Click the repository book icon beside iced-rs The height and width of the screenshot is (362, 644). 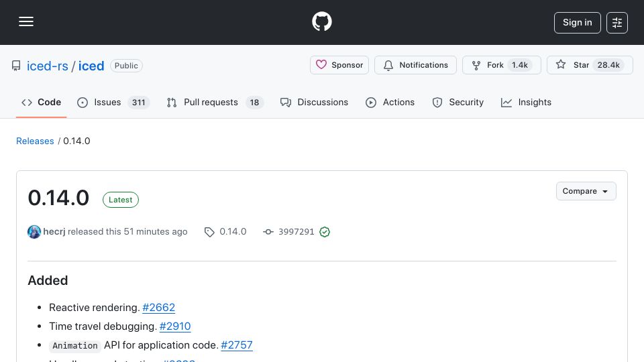tap(16, 66)
